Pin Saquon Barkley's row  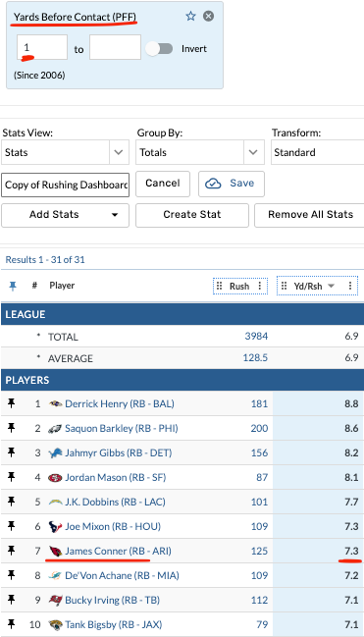[x=12, y=428]
